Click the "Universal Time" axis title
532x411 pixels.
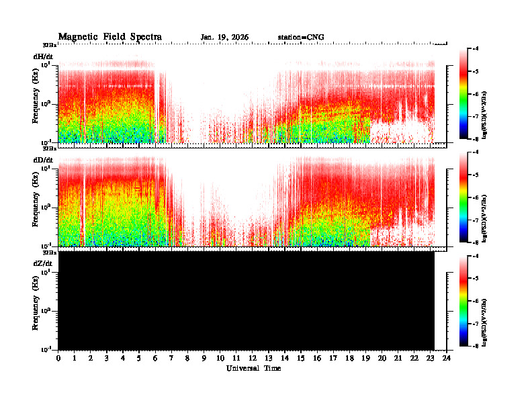click(x=253, y=368)
